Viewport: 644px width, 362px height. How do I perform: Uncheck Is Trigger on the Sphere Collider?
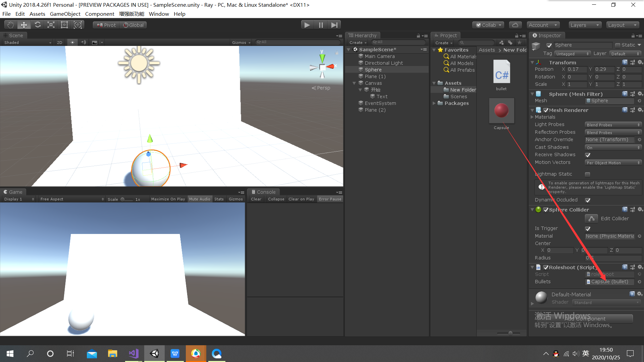coord(588,229)
